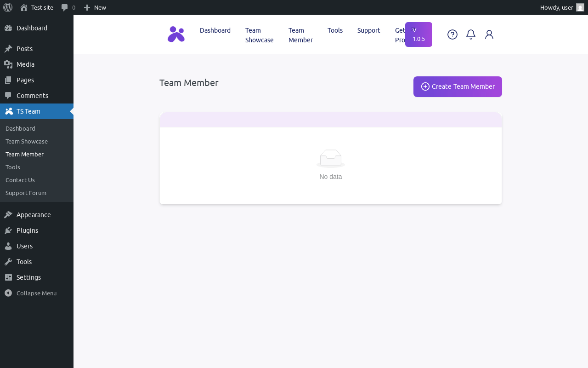Screen dimensions: 588x368
Task: Click the Comments sidebar icon
Action: tap(8, 96)
